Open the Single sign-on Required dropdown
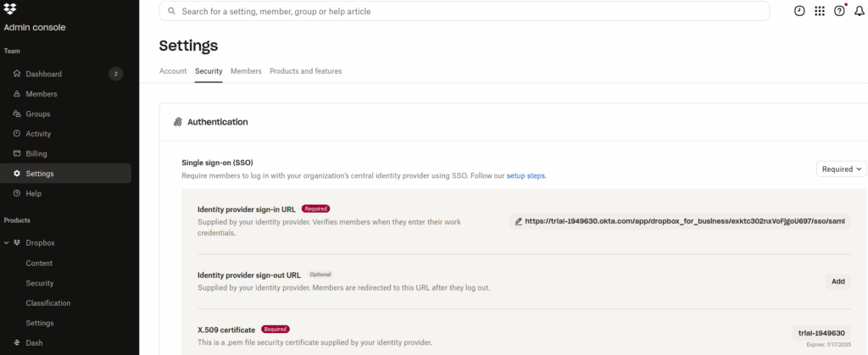The width and height of the screenshot is (868, 355). [x=841, y=169]
